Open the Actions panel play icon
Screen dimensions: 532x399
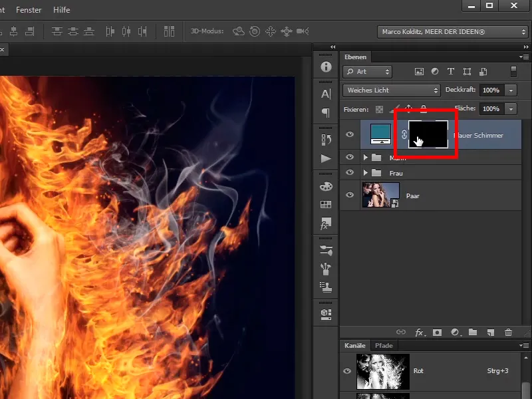(326, 158)
